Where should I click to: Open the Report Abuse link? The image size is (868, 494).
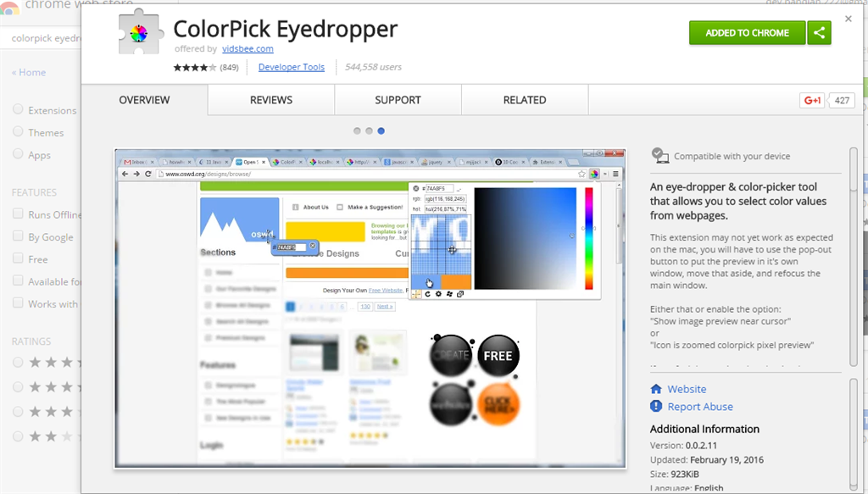pyautogui.click(x=699, y=407)
